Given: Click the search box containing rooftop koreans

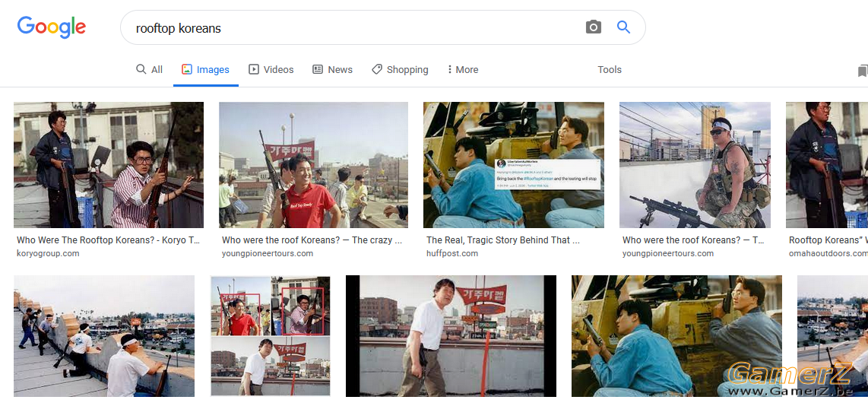Looking at the screenshot, I should [x=383, y=27].
